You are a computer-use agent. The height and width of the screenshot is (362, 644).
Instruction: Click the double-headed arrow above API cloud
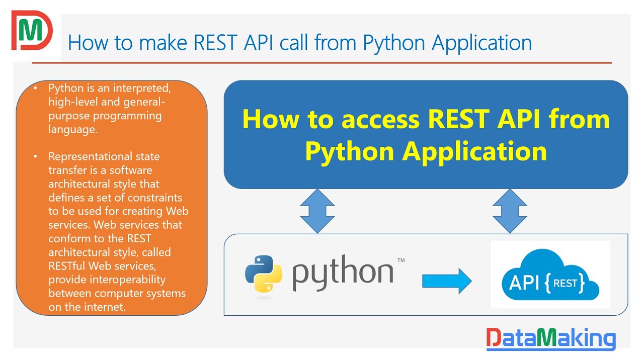(510, 211)
